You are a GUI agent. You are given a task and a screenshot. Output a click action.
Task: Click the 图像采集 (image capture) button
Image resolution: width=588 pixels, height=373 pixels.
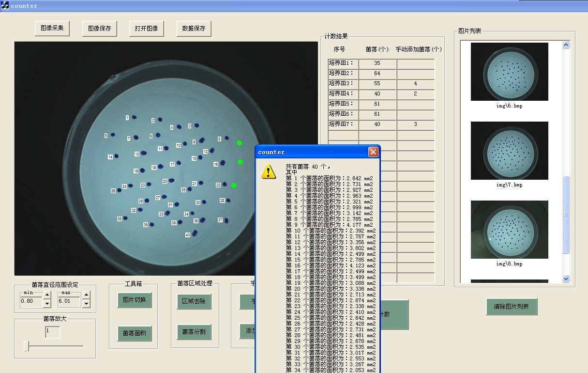pyautogui.click(x=52, y=28)
